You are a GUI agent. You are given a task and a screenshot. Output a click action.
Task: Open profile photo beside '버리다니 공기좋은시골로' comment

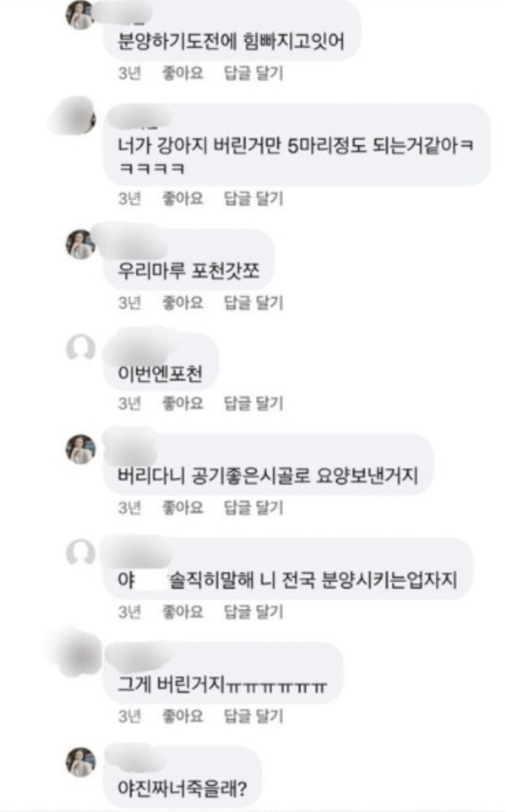coord(80,448)
